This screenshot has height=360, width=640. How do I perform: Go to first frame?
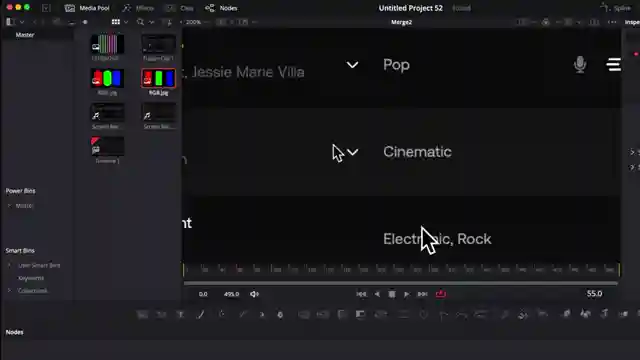tap(361, 294)
